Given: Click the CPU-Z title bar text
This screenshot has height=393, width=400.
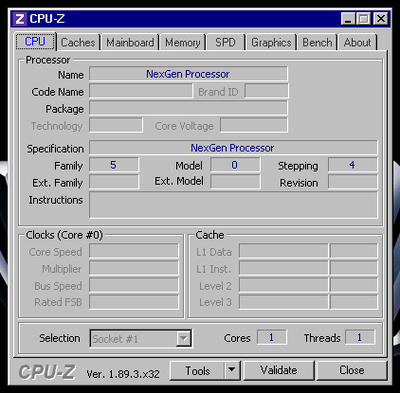Looking at the screenshot, I should (47, 19).
